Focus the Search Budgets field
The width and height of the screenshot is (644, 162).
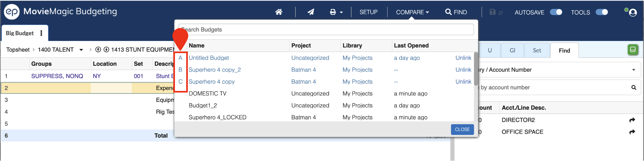[x=326, y=30]
